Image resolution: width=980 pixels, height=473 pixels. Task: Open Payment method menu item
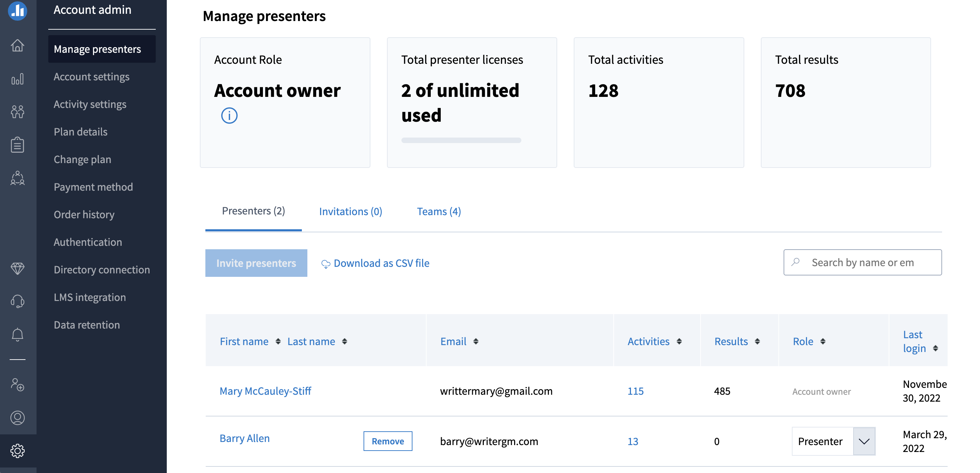click(93, 187)
